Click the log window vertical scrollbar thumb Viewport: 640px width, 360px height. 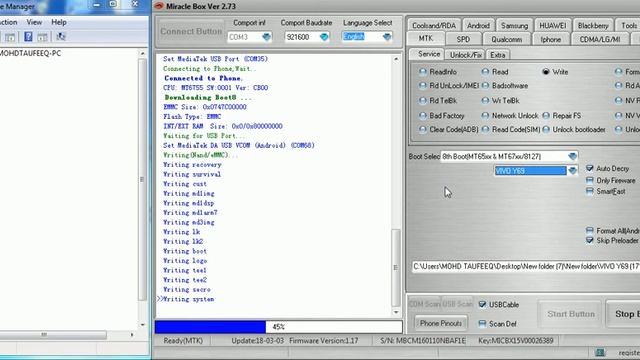pyautogui.click(x=396, y=268)
